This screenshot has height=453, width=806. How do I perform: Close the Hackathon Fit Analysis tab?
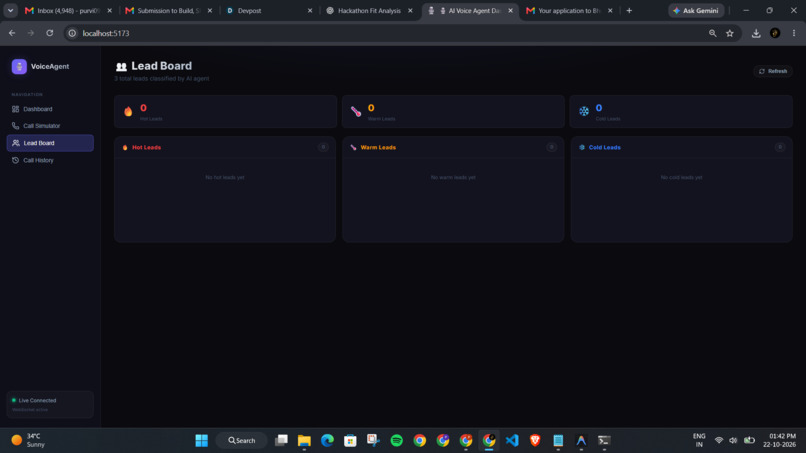click(x=410, y=11)
